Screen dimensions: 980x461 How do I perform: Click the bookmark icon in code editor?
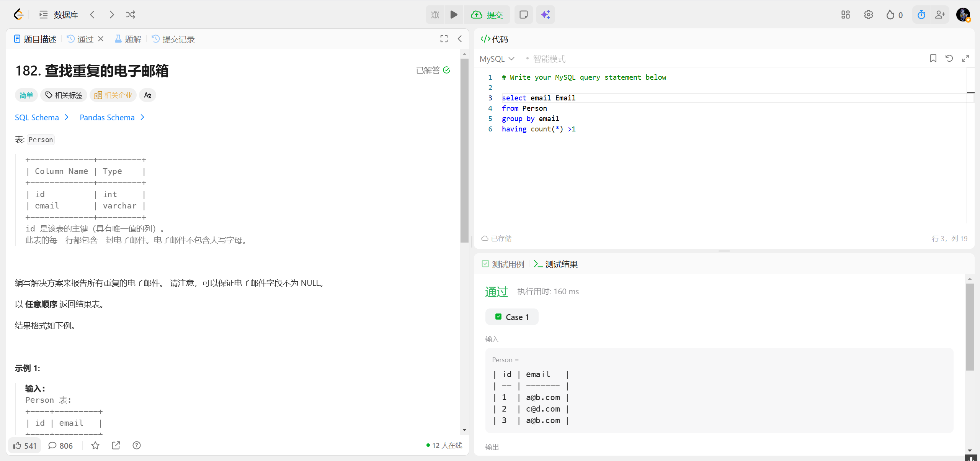(x=933, y=58)
